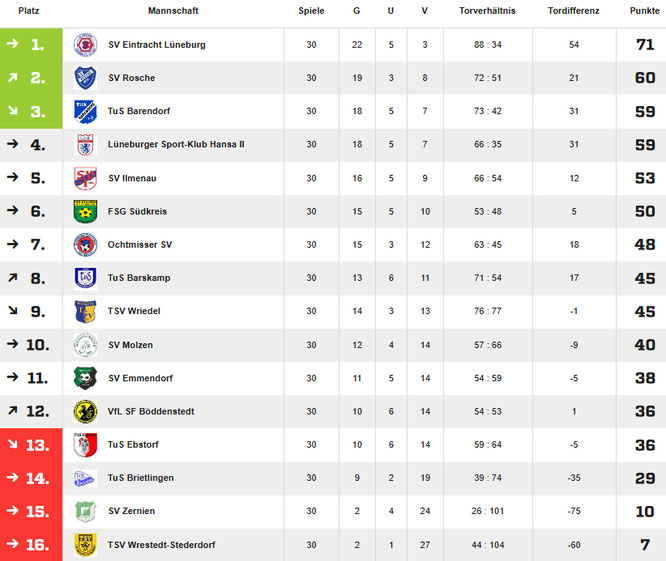Open the TuS Barskamp team page
This screenshot has height=561, width=666.
[x=139, y=278]
